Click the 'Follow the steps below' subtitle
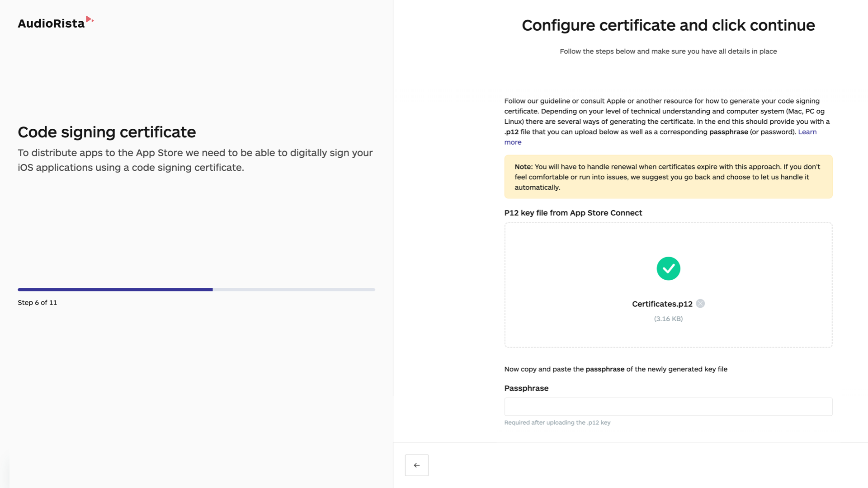Image resolution: width=868 pixels, height=488 pixels. pyautogui.click(x=668, y=52)
